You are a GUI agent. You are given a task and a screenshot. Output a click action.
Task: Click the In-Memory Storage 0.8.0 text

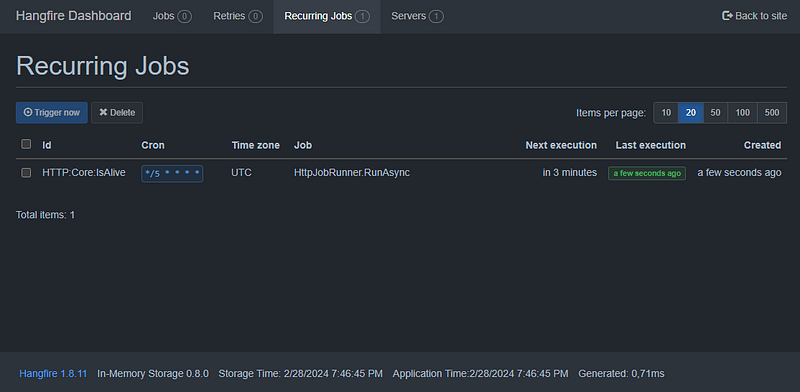tap(153, 374)
